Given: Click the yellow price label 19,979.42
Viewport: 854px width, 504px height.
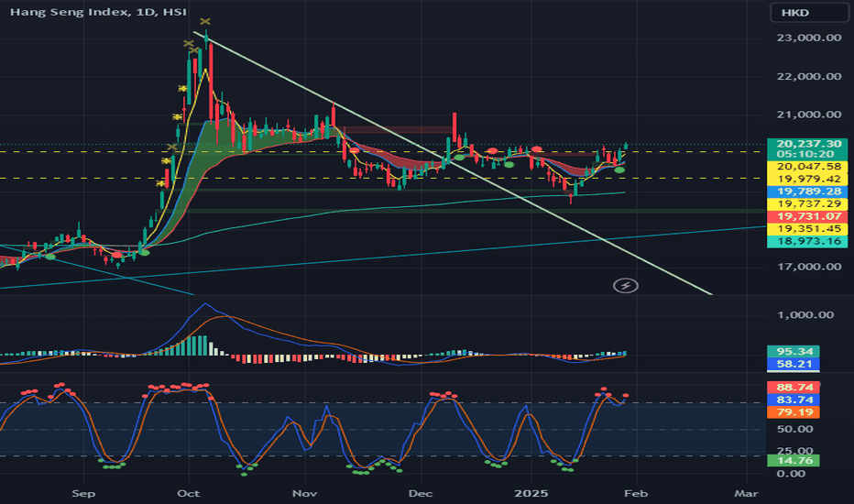Looking at the screenshot, I should (809, 180).
